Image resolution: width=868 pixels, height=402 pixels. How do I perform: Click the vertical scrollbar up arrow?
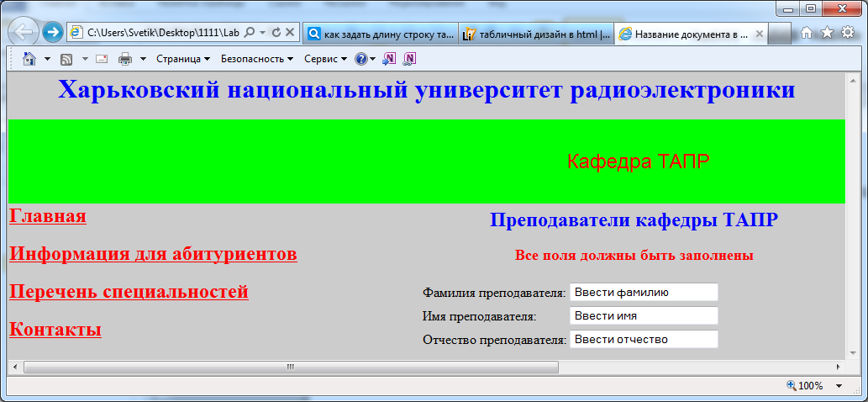point(851,79)
